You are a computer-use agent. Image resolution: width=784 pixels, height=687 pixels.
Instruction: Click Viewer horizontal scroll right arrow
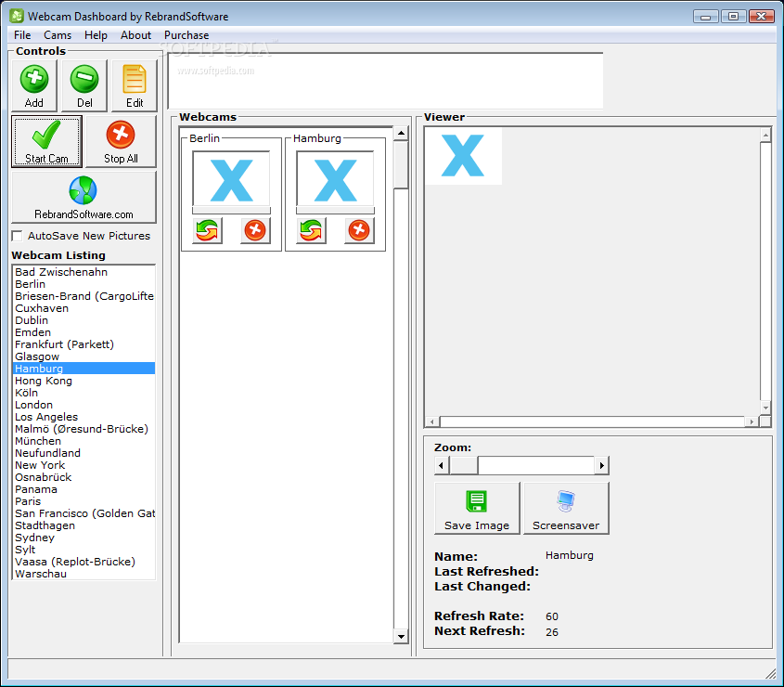[x=752, y=421]
